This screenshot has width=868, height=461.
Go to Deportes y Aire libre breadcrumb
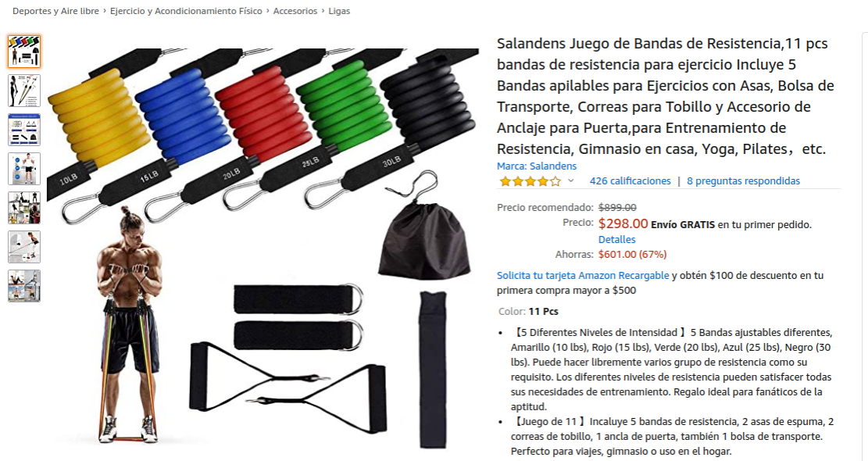point(55,11)
